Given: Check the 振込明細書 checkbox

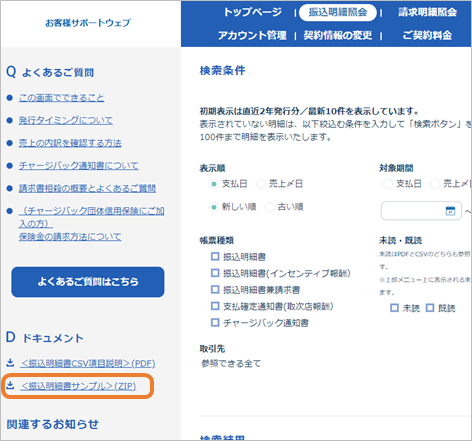Looking at the screenshot, I should tap(215, 256).
